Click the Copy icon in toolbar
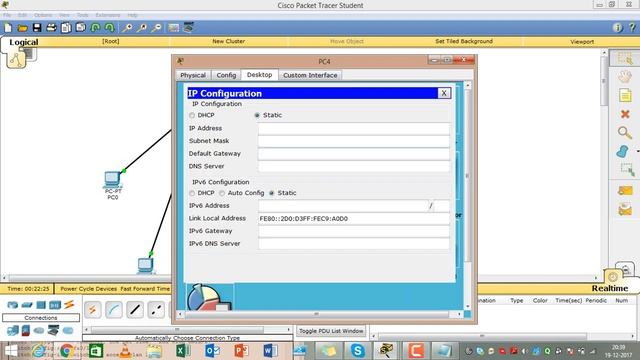 pos(66,28)
